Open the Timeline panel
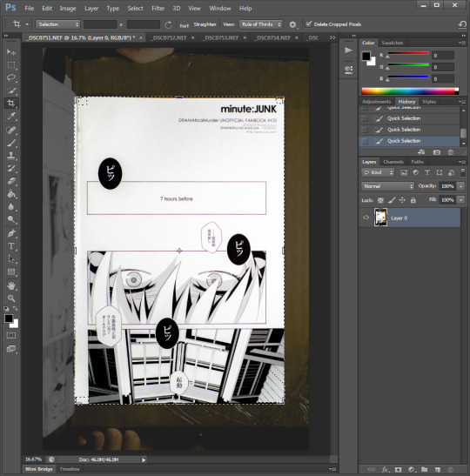This screenshot has width=470, height=476. [70, 469]
